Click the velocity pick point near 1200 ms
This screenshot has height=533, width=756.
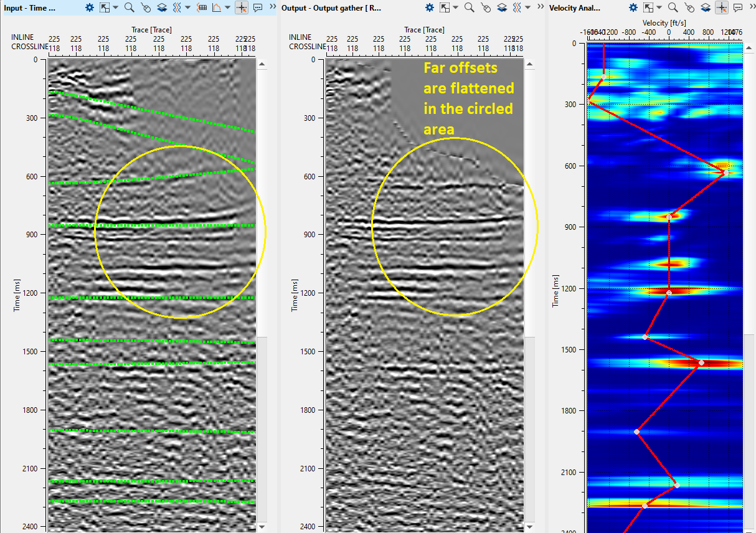click(x=669, y=293)
